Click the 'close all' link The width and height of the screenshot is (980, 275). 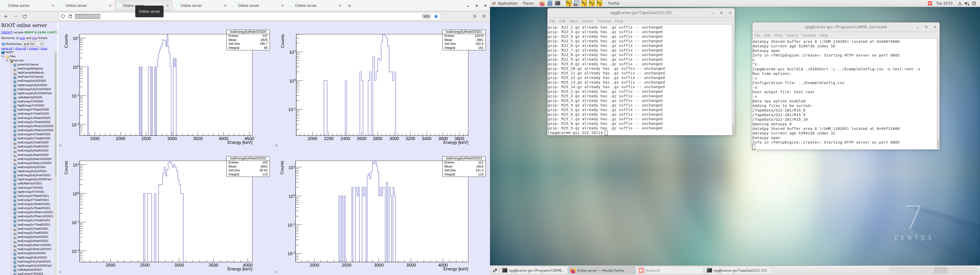[20, 49]
